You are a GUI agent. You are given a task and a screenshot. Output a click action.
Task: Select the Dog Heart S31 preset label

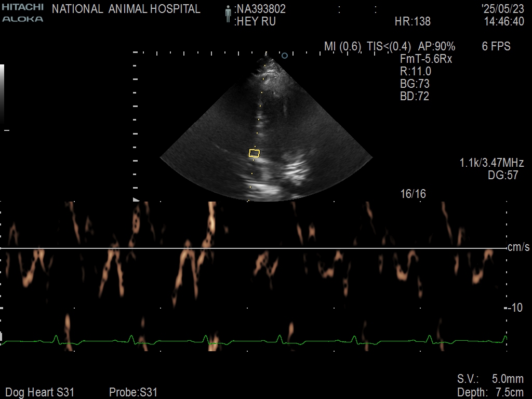pos(40,392)
